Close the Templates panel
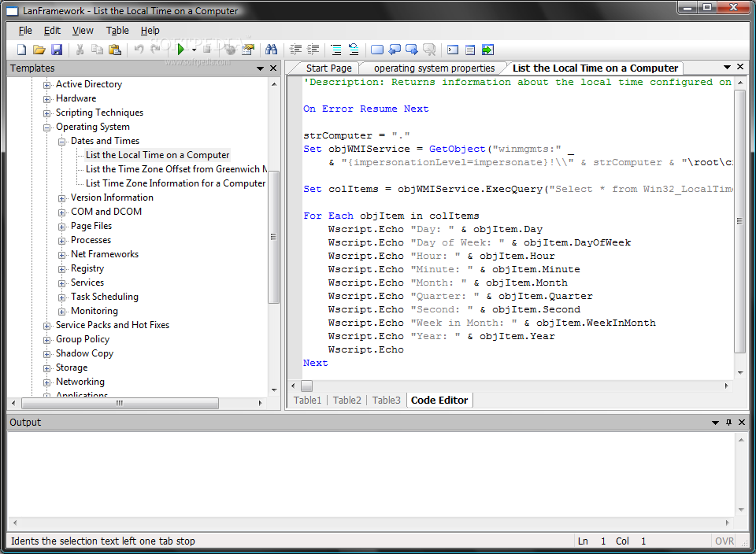Image resolution: width=756 pixels, height=554 pixels. point(273,68)
